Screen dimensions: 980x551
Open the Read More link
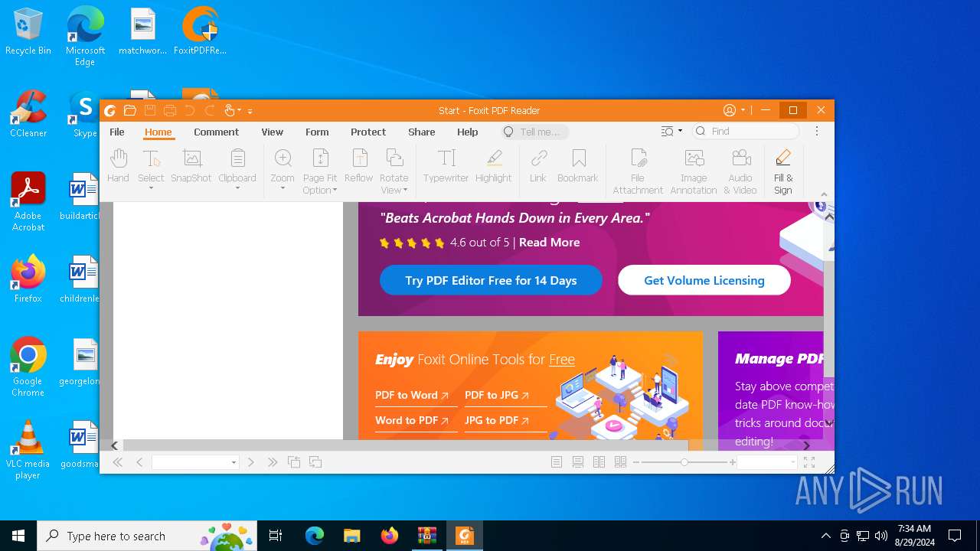[549, 242]
